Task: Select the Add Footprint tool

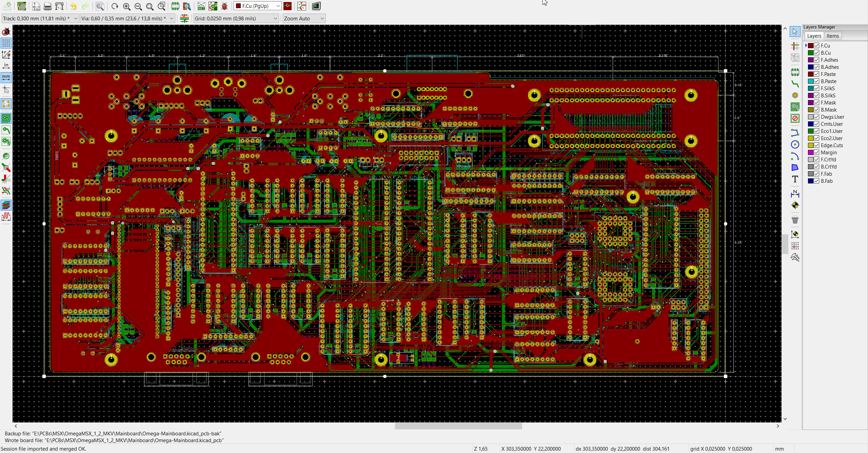Action: point(795,72)
